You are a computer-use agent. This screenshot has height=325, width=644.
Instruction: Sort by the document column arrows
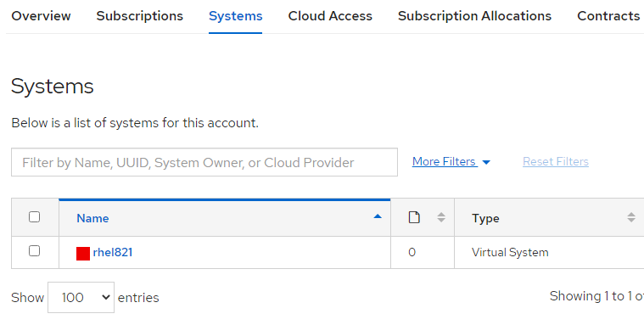(x=441, y=217)
